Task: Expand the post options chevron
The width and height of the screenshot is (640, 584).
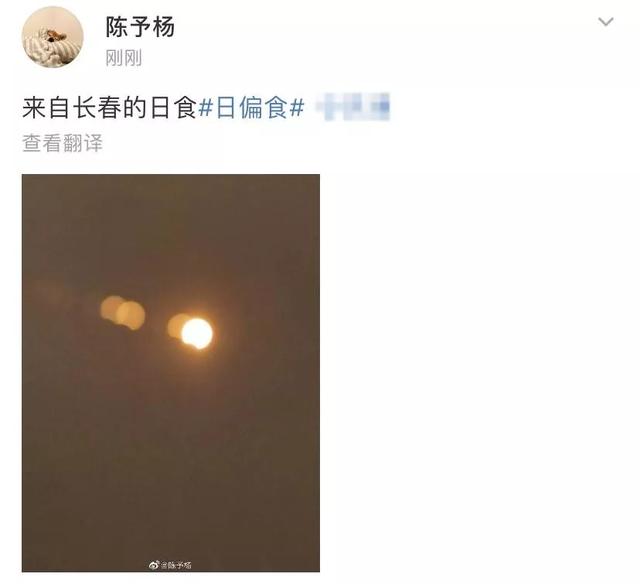Action: click(606, 22)
